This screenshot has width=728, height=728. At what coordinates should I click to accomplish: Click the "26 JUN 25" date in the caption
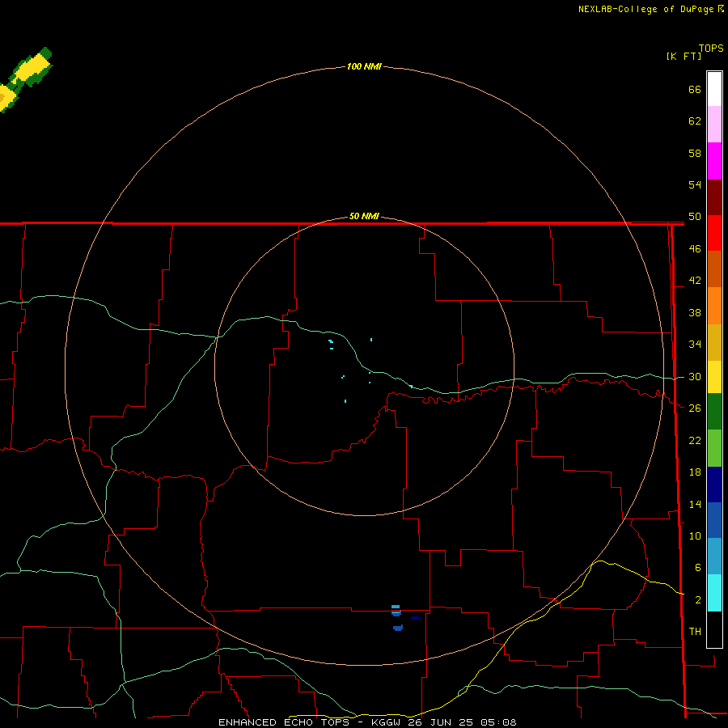click(442, 722)
